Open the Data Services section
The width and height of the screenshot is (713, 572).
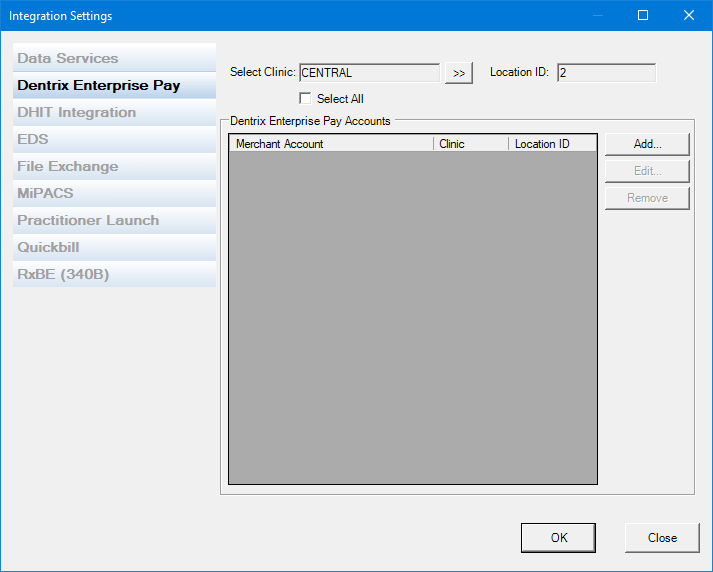114,58
